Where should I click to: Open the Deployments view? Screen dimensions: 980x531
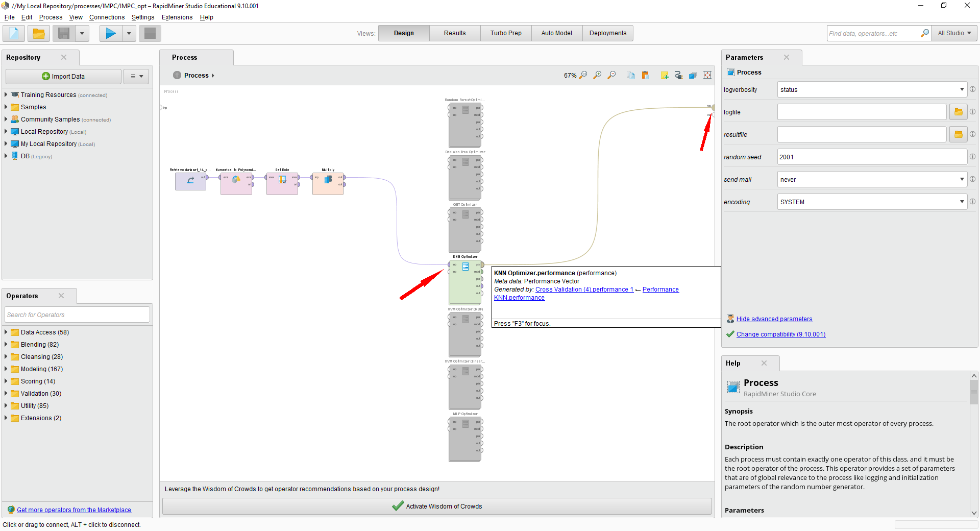coord(608,33)
